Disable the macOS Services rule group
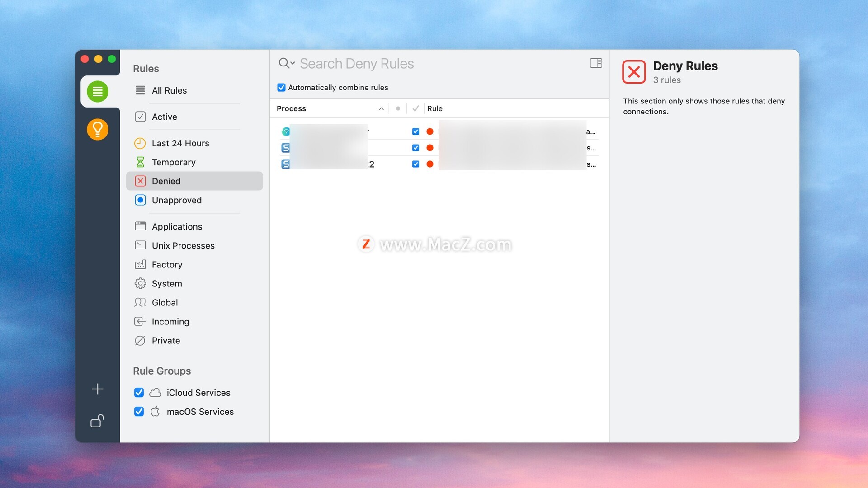The height and width of the screenshot is (488, 868). point(139,412)
